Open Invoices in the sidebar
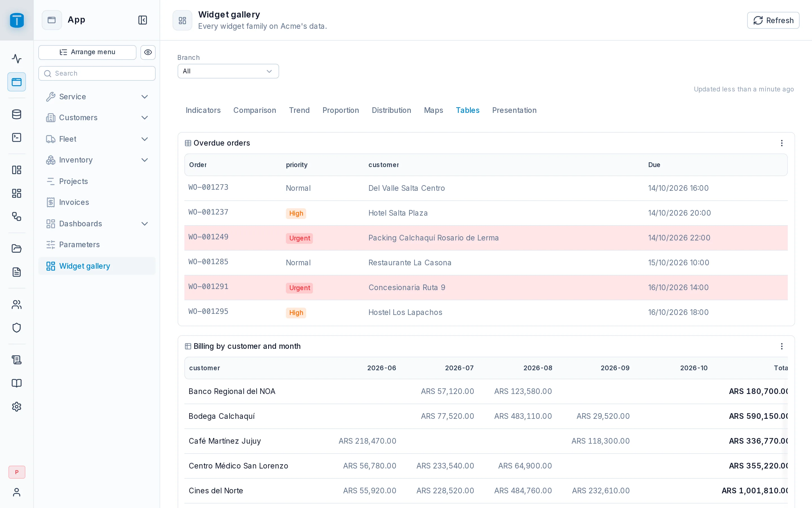 click(x=97, y=202)
